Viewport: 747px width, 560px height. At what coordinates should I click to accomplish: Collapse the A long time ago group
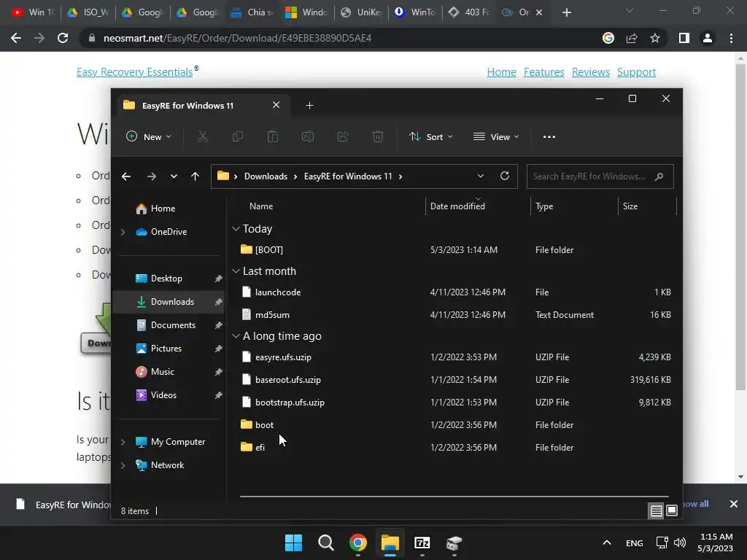point(236,335)
